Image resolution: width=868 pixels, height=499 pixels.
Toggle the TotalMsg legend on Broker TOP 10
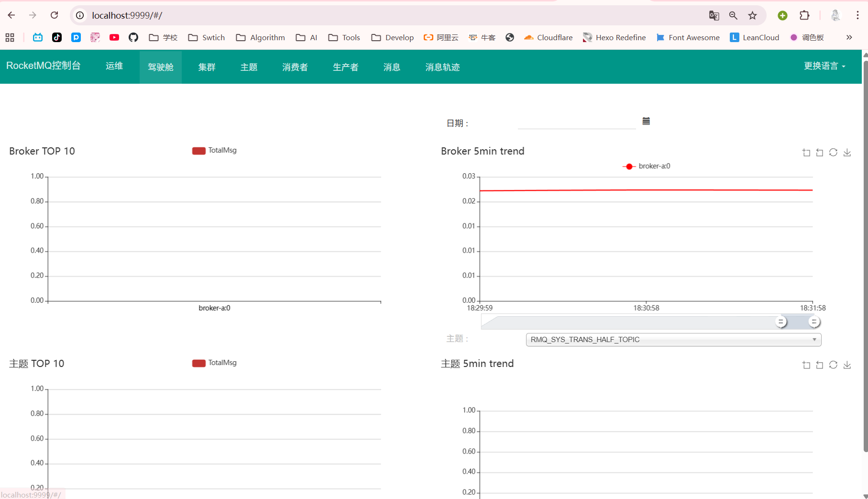click(214, 150)
